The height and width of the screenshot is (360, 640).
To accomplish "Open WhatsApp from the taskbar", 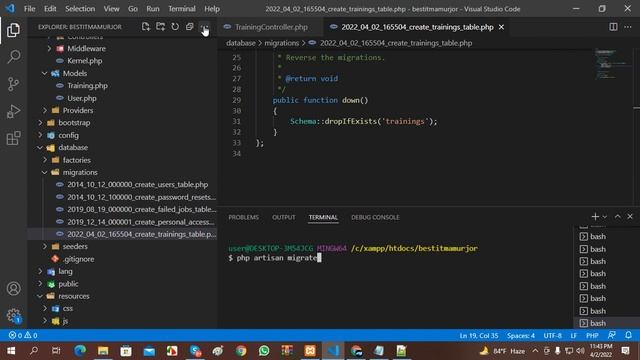I will tap(264, 351).
